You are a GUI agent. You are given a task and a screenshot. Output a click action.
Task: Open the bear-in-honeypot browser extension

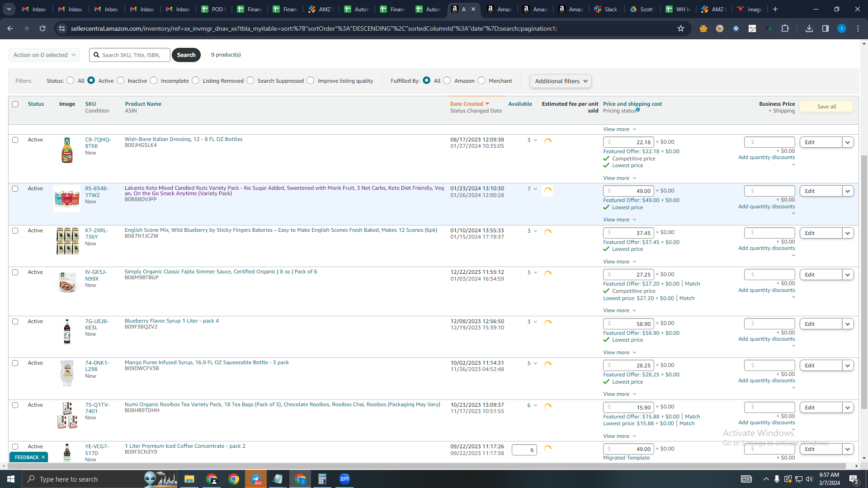(x=703, y=28)
